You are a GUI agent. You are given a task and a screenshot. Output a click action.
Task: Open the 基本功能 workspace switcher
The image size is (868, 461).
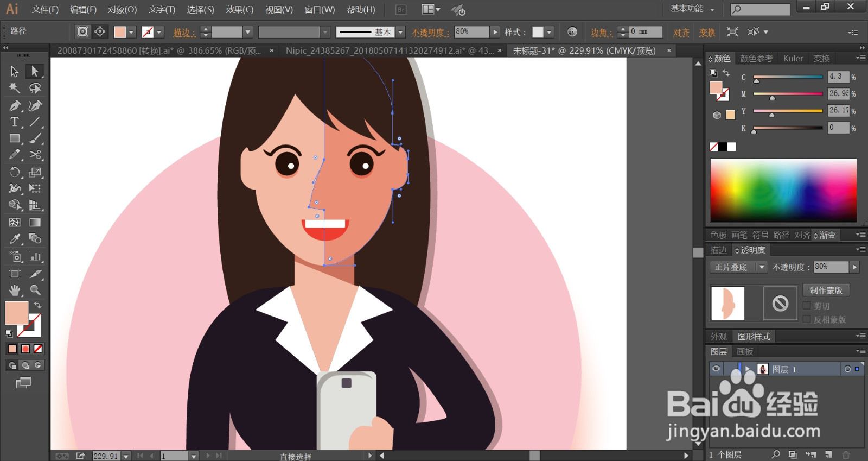(x=693, y=9)
